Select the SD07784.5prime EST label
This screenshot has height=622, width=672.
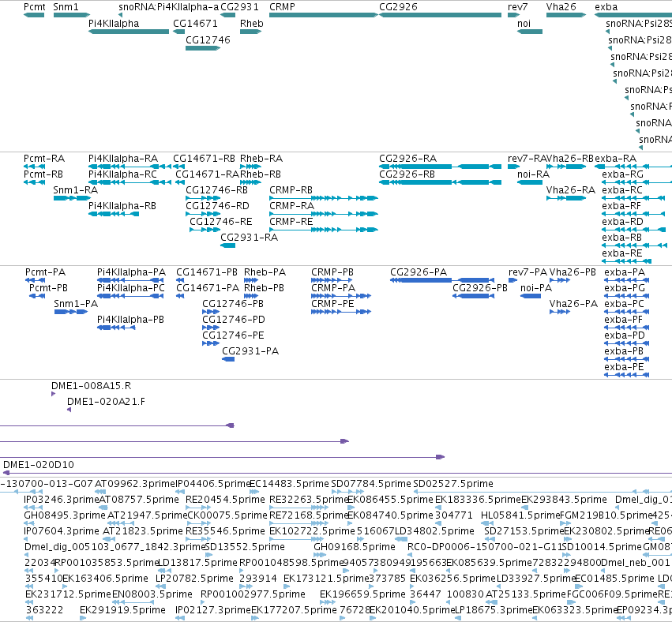(x=371, y=484)
